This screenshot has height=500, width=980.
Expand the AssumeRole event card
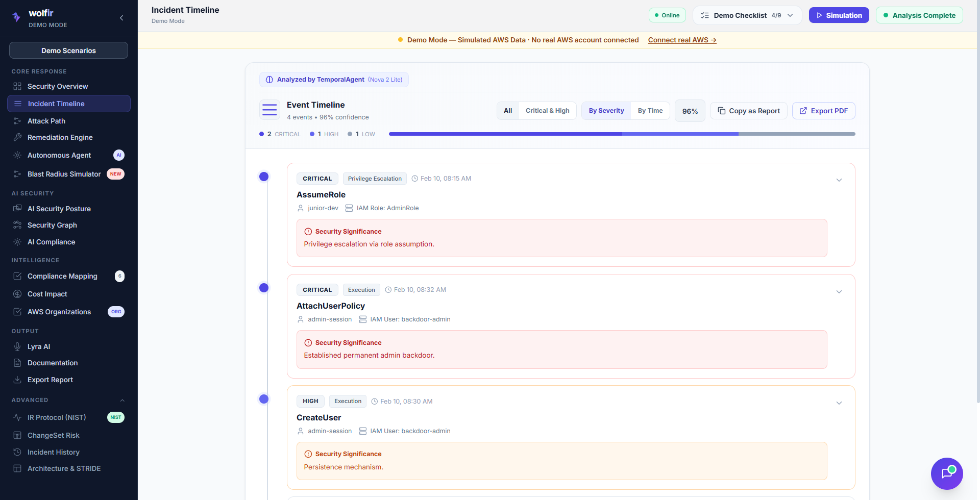[839, 180]
